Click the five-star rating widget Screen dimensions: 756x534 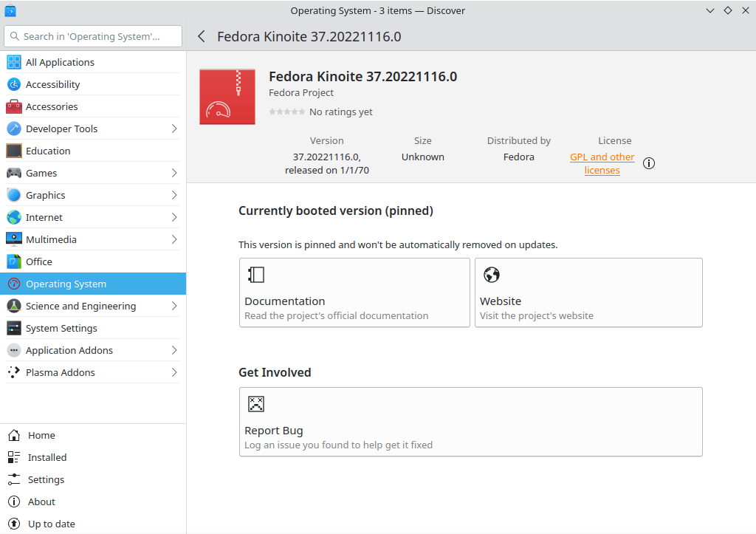pos(287,112)
